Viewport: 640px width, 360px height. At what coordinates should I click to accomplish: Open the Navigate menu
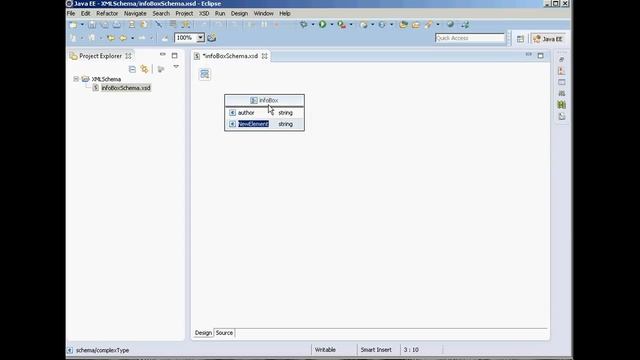pos(135,13)
